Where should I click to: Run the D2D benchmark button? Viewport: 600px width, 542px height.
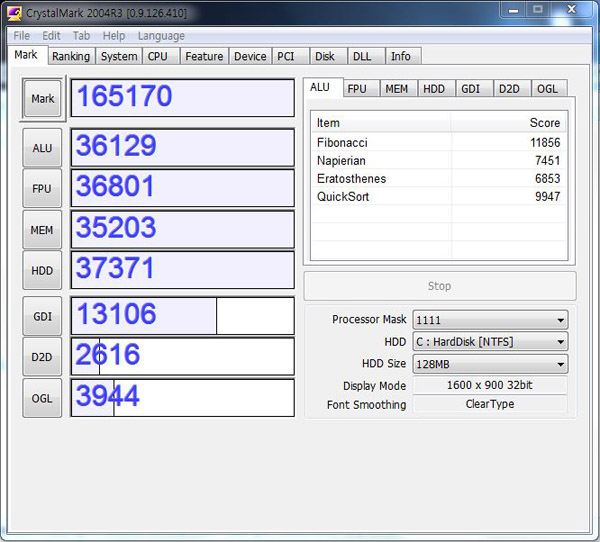[42, 357]
